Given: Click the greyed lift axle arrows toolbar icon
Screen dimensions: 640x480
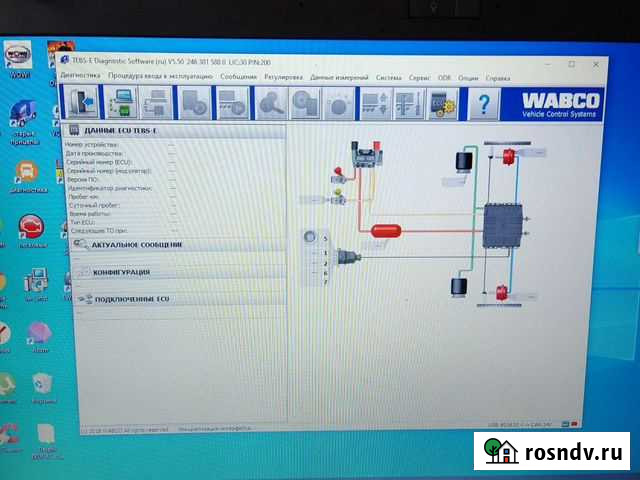Looking at the screenshot, I should 376,103.
